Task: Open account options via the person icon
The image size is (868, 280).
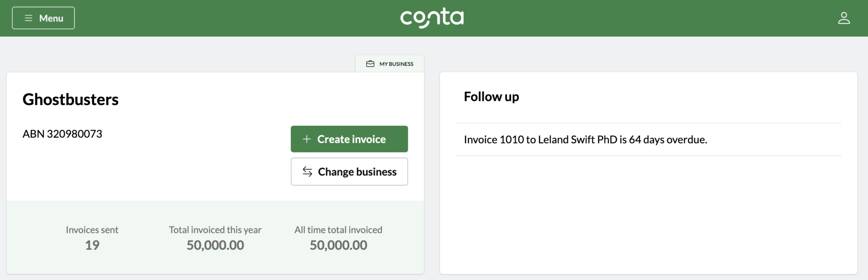Action: tap(844, 18)
